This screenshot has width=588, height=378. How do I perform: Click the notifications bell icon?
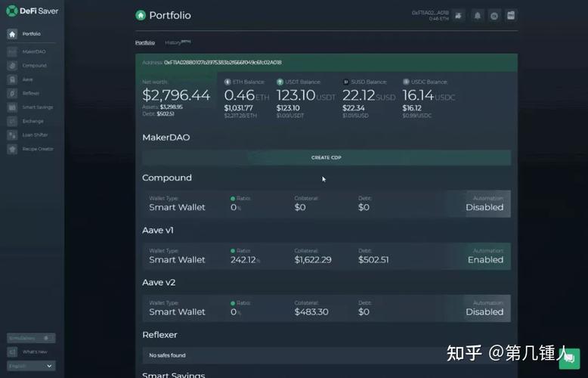pos(478,16)
